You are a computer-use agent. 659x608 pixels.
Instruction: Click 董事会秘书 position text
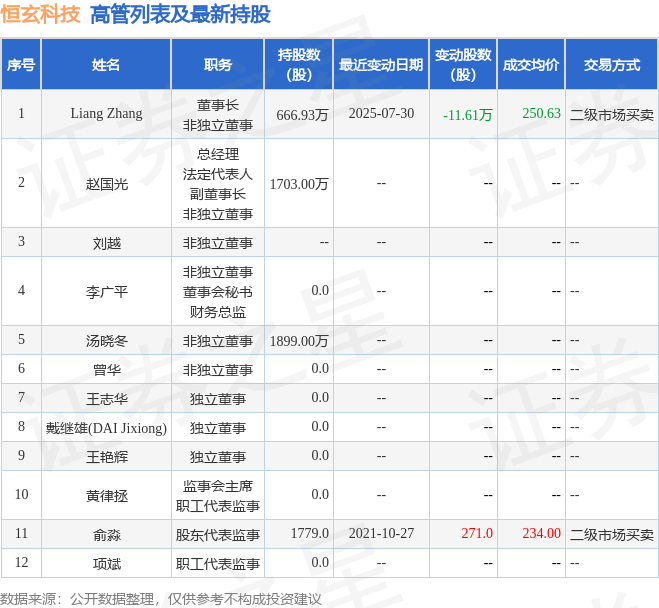[x=218, y=292]
